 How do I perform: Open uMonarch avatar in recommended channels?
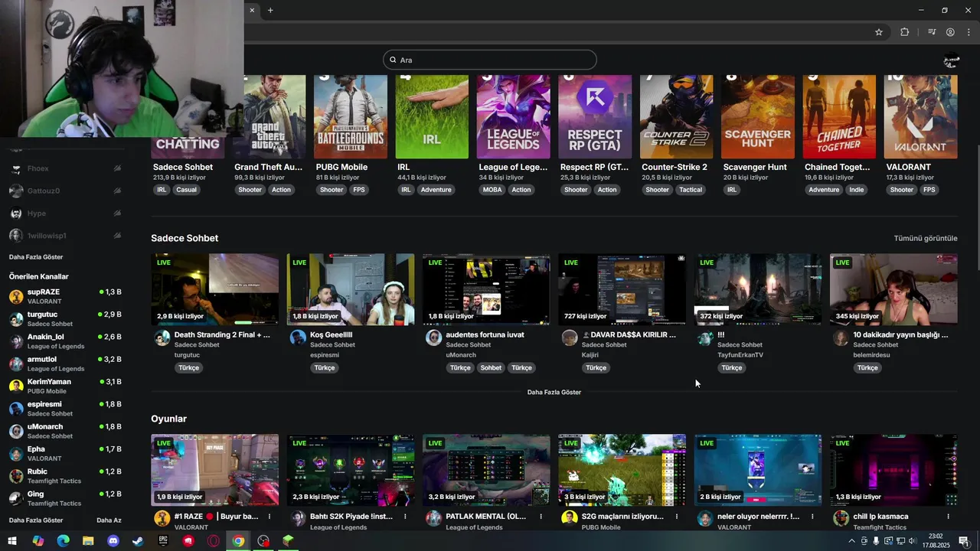15,431
